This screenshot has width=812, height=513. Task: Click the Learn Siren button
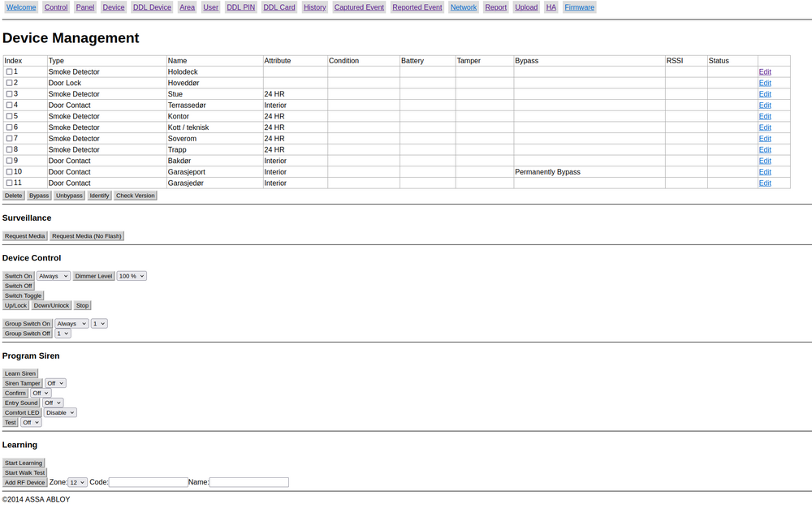pyautogui.click(x=20, y=373)
